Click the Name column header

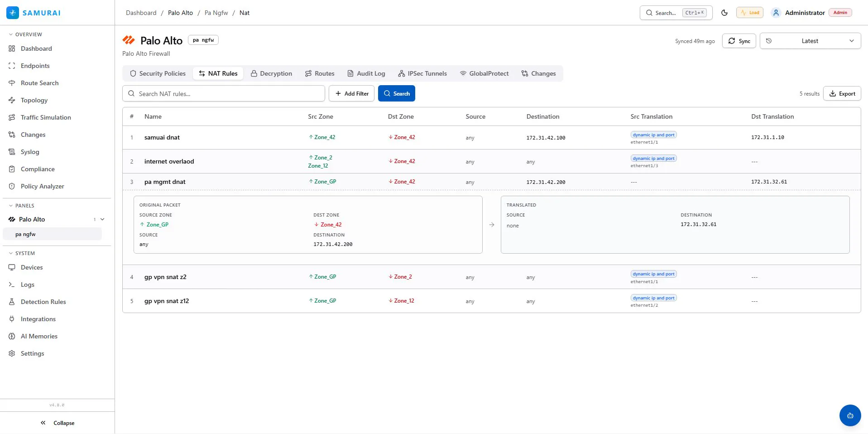click(x=153, y=116)
